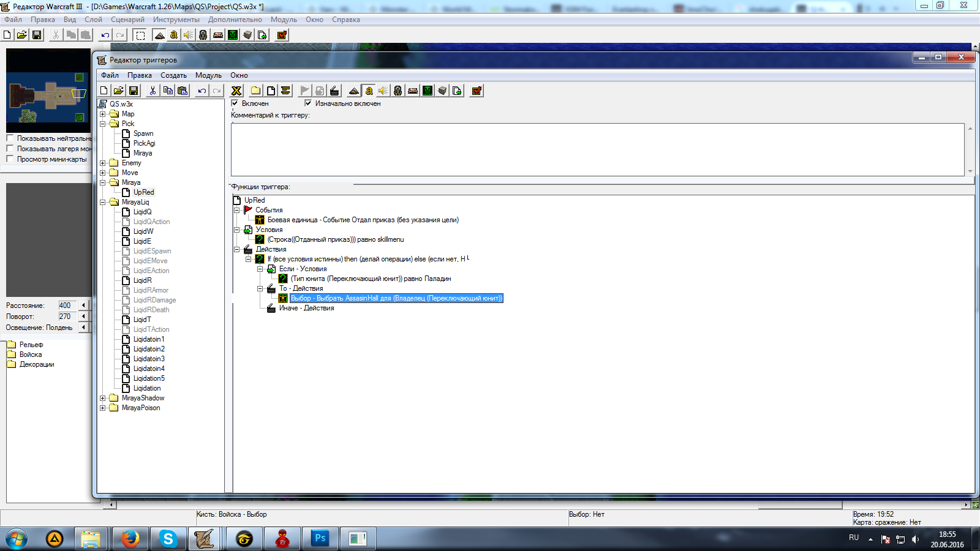Select the disabled LiqidRDamage trigger

[x=155, y=300]
